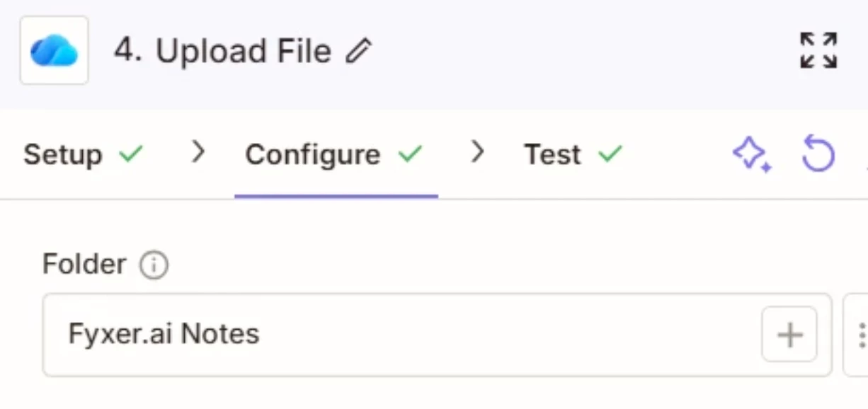
Task: Open the three-dot menu beside Folder field
Action: 861,334
